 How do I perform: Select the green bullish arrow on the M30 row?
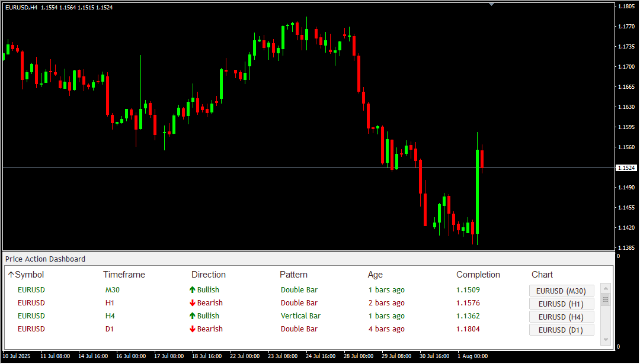[192, 289]
